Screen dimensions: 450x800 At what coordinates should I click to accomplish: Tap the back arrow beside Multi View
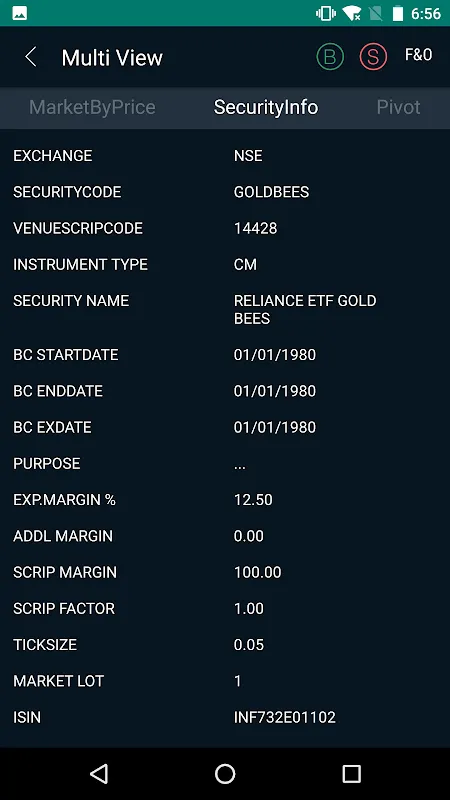tap(31, 57)
